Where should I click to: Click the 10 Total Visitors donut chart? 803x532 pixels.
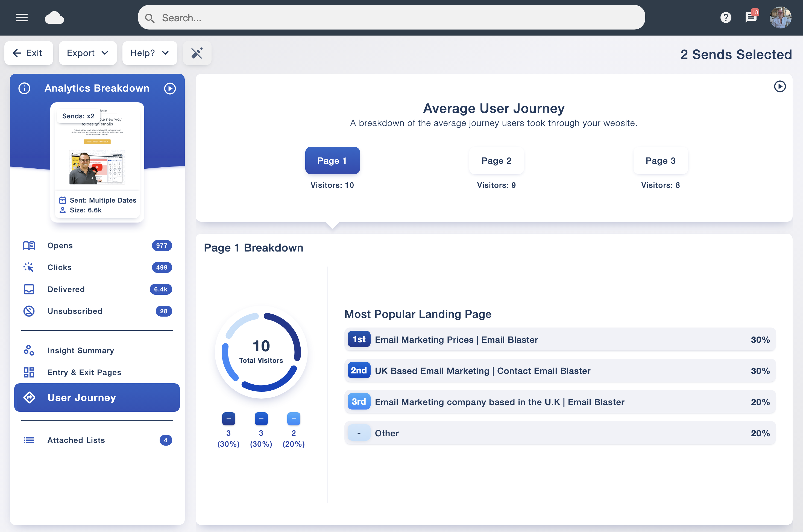point(261,352)
